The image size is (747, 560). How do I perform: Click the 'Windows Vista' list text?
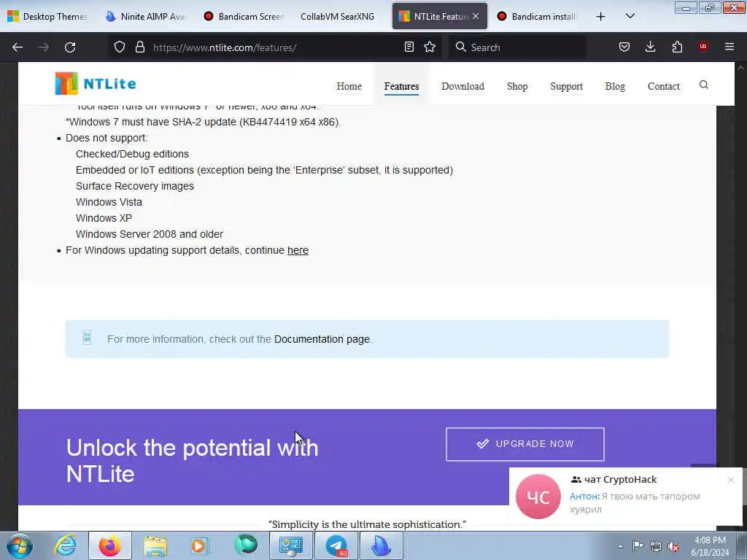[x=109, y=202]
